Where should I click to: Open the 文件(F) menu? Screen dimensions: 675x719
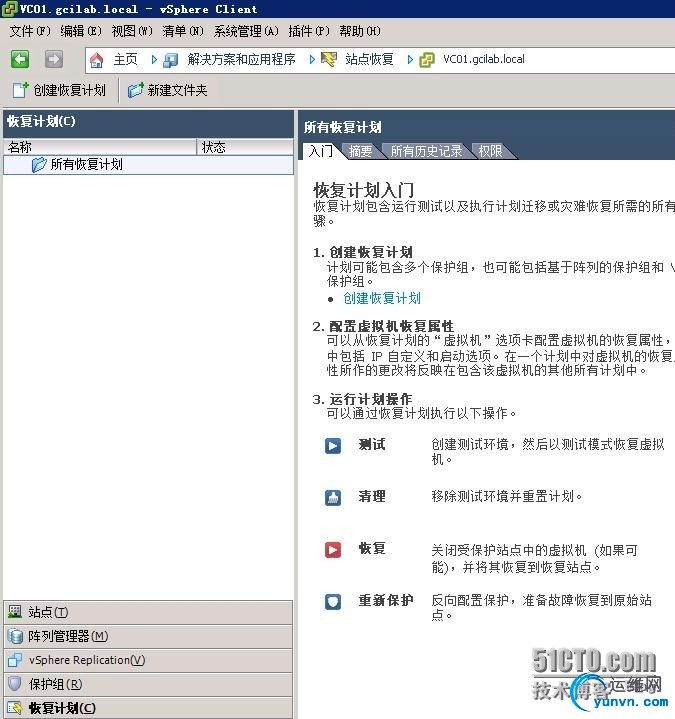click(x=30, y=31)
